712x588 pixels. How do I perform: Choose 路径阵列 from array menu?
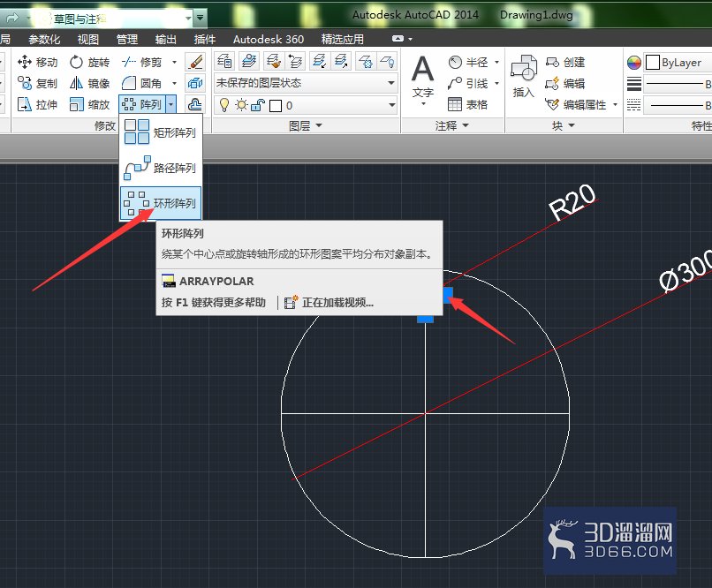[x=160, y=168]
